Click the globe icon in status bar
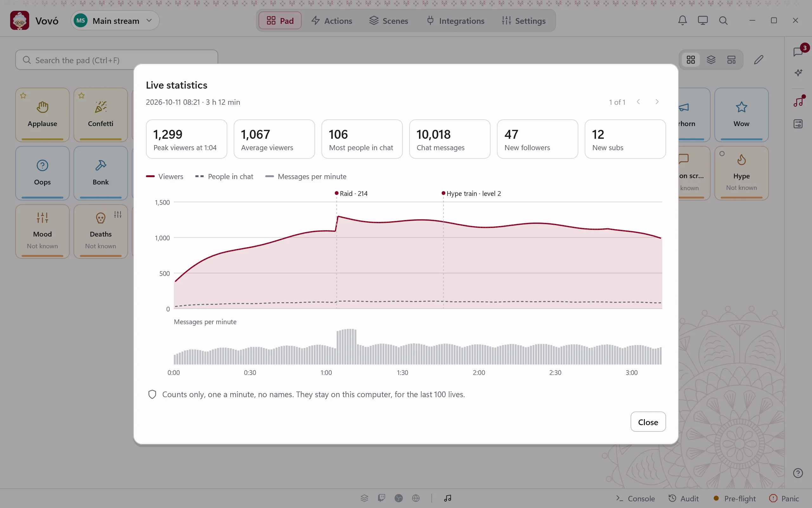The height and width of the screenshot is (508, 812). coord(416,498)
